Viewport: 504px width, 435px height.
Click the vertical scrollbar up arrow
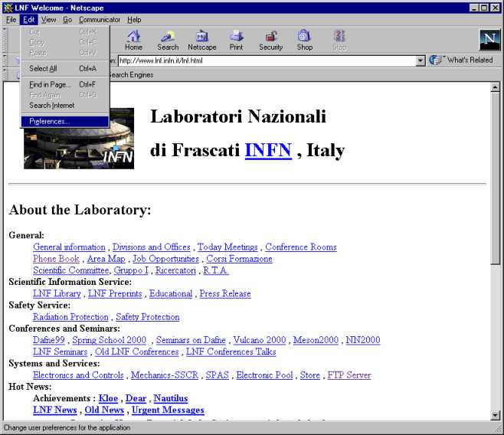[495, 87]
